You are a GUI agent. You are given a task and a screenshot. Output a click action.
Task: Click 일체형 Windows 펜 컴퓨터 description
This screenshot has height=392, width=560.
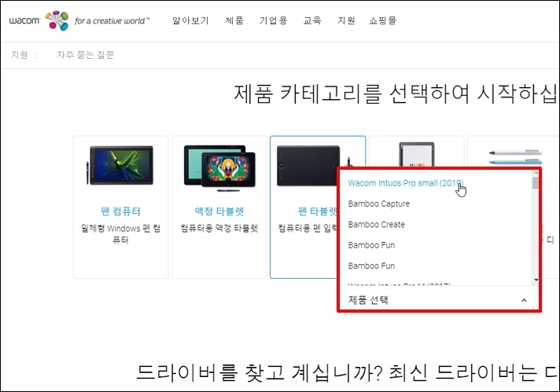pyautogui.click(x=120, y=234)
